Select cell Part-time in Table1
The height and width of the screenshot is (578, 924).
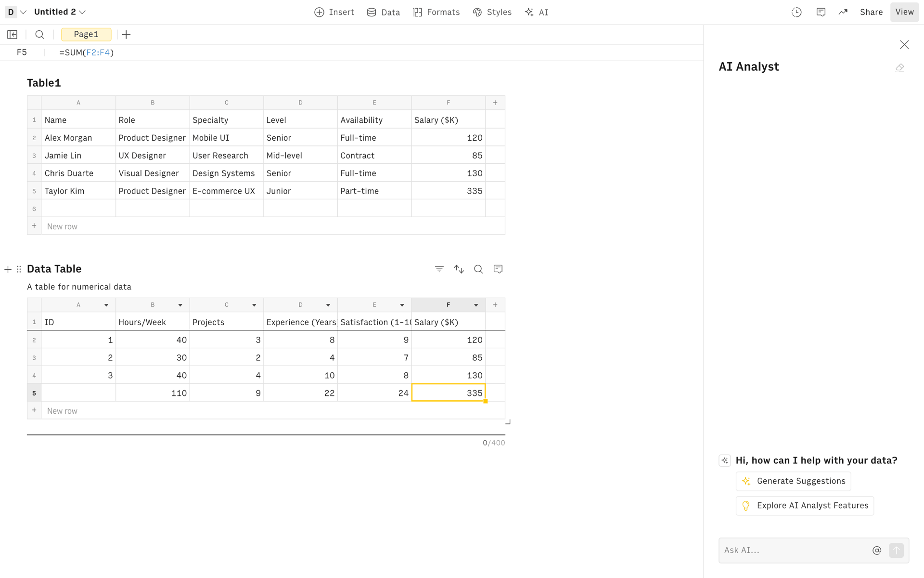pyautogui.click(x=374, y=191)
